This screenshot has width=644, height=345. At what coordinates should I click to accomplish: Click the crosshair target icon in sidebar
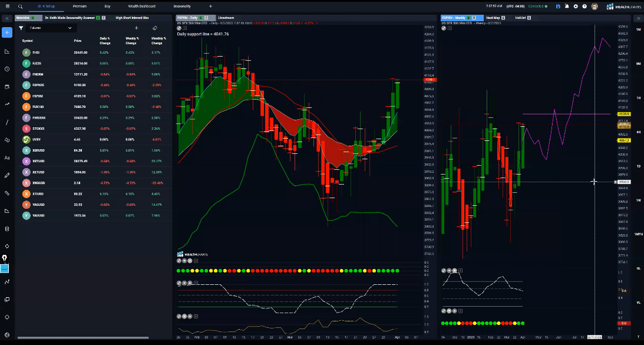[7, 317]
